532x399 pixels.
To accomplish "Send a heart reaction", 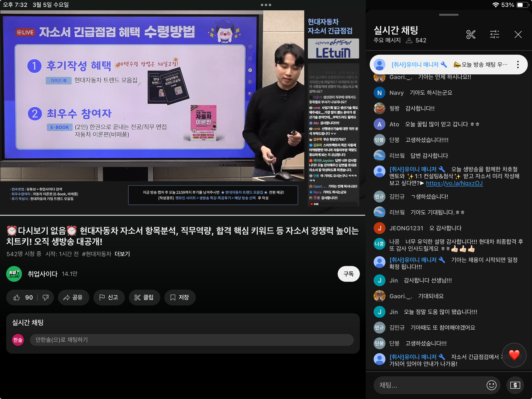I will tap(514, 355).
